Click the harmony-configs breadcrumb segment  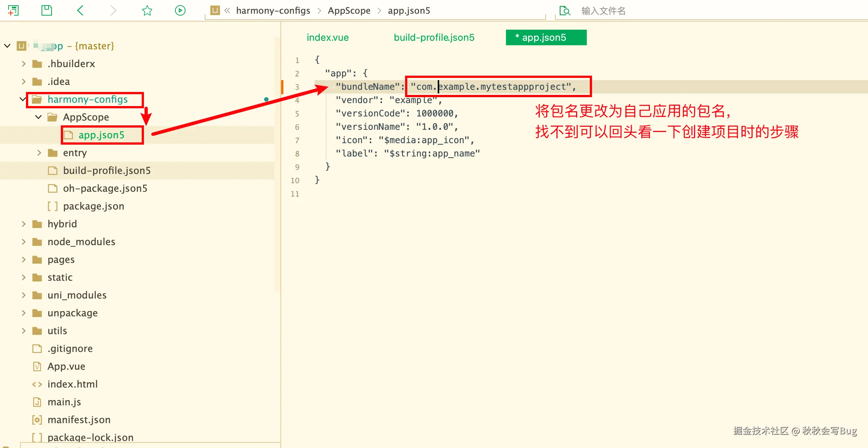point(273,11)
